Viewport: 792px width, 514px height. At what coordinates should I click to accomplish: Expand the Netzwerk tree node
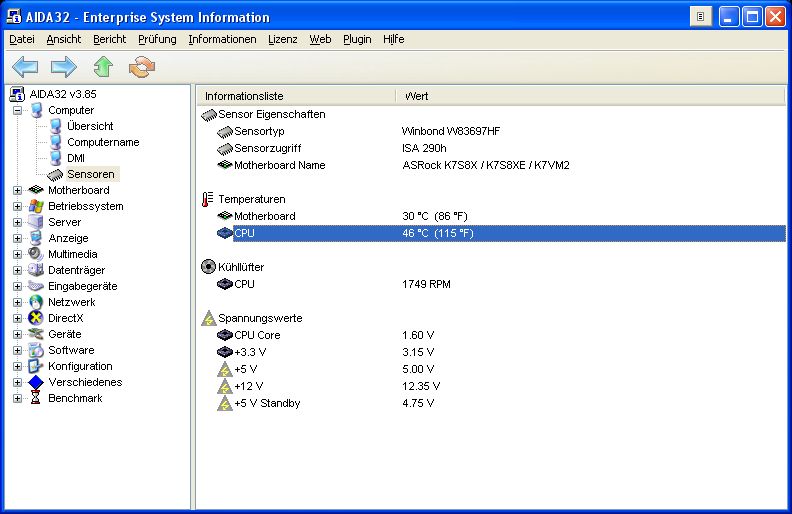[18, 302]
